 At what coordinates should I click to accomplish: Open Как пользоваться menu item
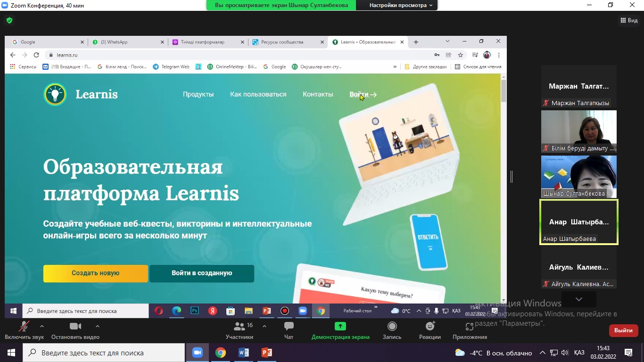(258, 94)
